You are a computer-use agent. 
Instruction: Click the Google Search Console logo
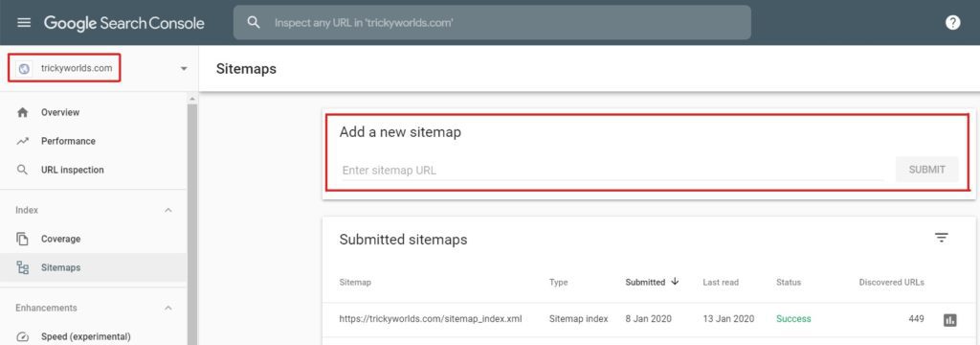click(x=123, y=23)
